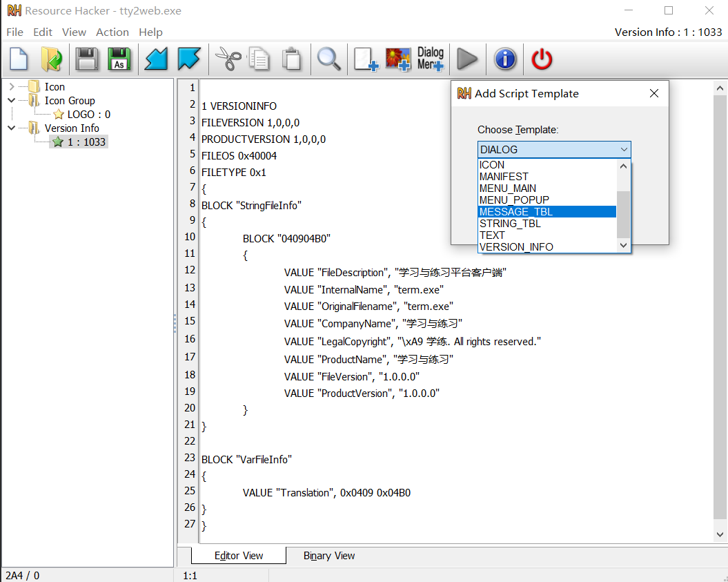Click the BLOCK "VarFileInfo" line
This screenshot has width=728, height=582.
coord(246,459)
